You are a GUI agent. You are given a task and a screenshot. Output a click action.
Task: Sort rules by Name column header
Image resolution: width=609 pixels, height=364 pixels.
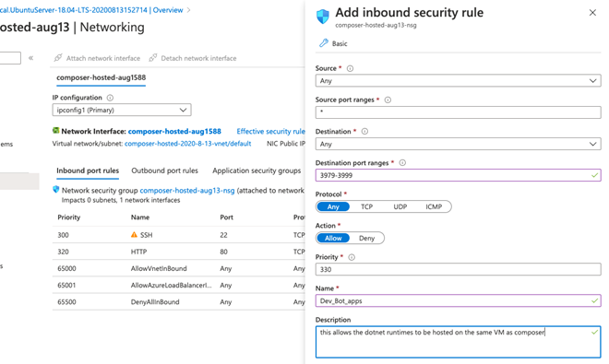[140, 217]
